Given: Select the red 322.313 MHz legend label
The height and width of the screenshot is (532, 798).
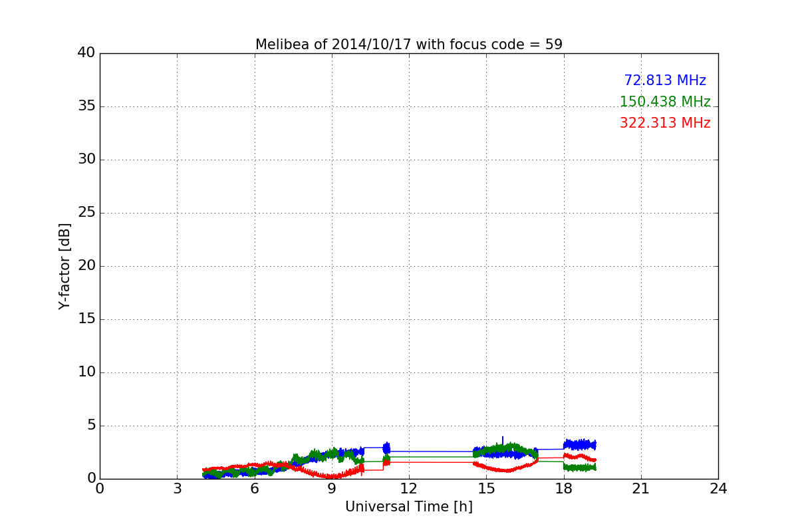Looking at the screenshot, I should coord(665,123).
